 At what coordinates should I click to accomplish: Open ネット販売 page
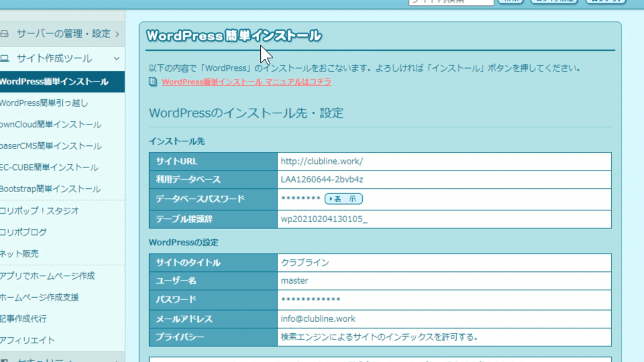[x=19, y=254]
